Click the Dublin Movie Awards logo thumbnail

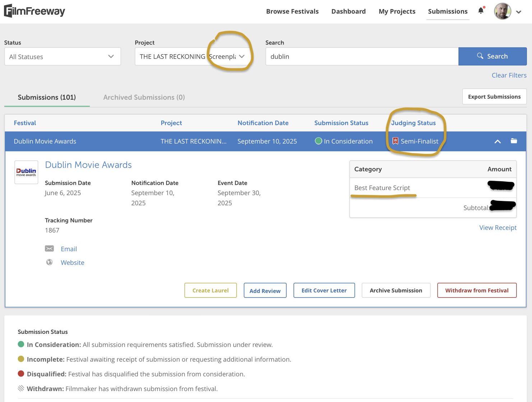(26, 172)
